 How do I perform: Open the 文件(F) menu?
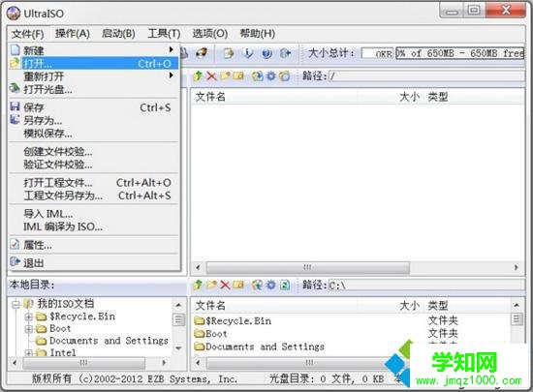(x=28, y=34)
